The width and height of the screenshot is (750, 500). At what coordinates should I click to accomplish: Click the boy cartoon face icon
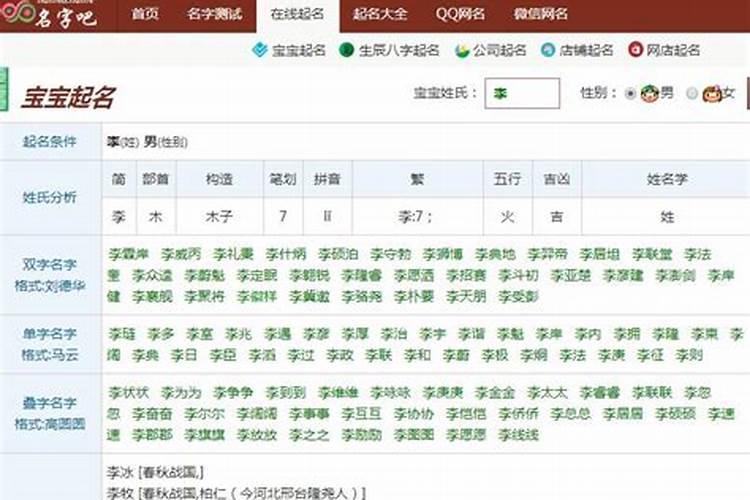pos(650,93)
